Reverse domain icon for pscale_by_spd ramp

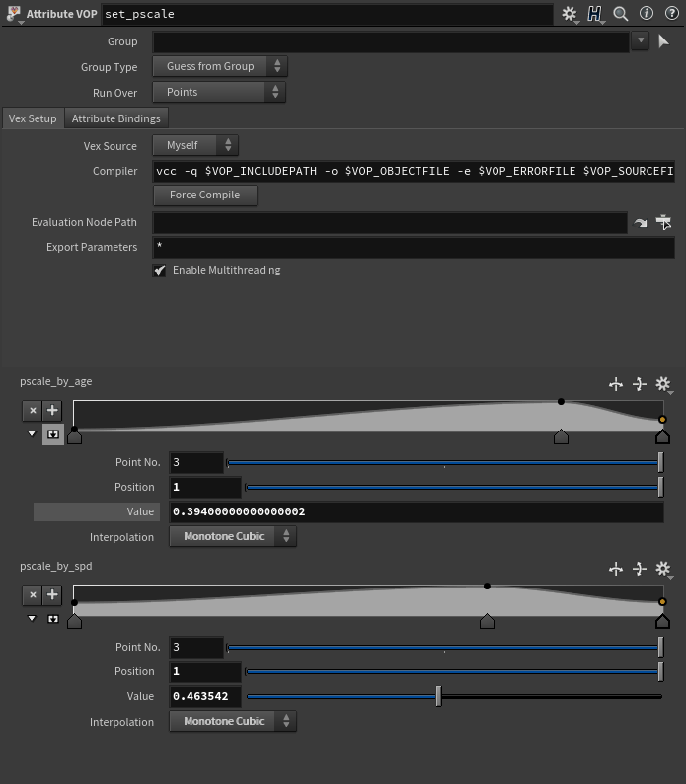[x=616, y=569]
